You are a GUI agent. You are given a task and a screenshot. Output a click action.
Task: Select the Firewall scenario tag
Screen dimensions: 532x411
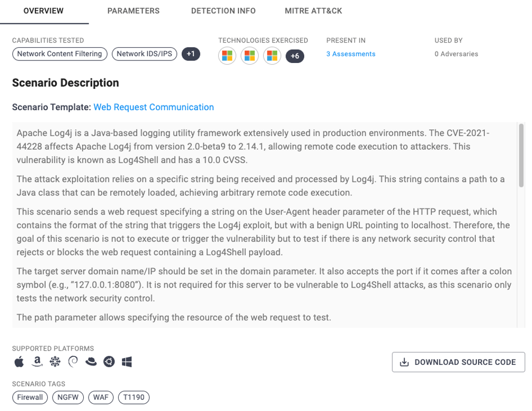tap(30, 397)
